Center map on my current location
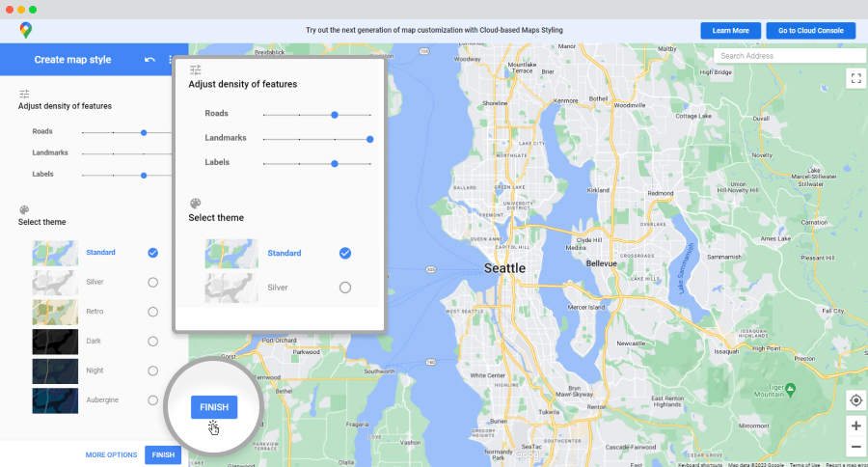The width and height of the screenshot is (868, 467). point(855,400)
